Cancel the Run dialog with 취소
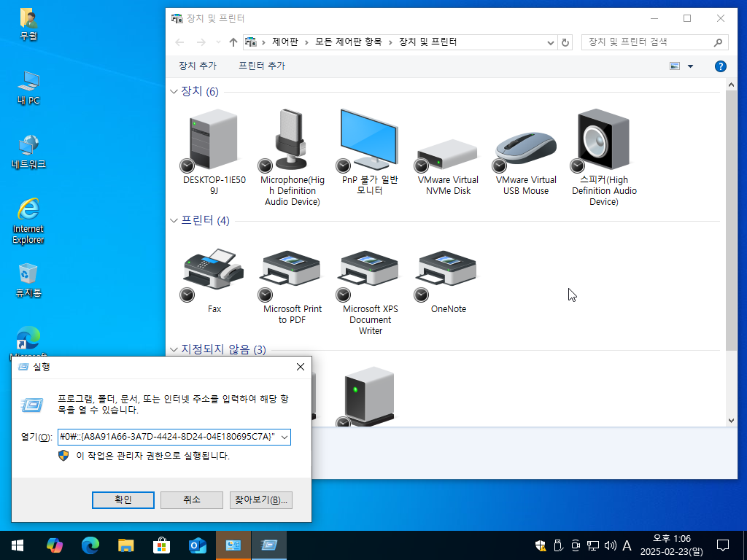 192,500
